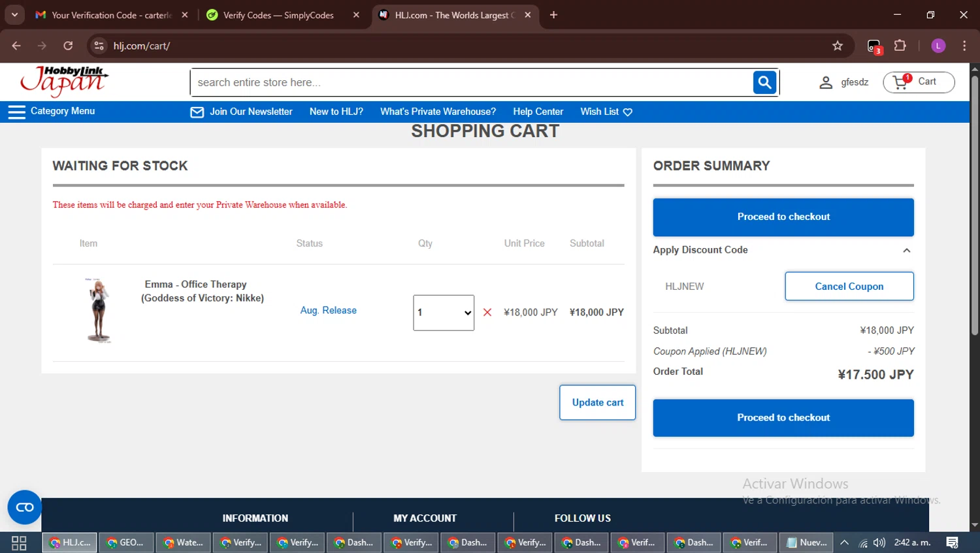Viewport: 980px width, 553px height.
Task: Open the Chrome extensions puzzle icon
Action: point(900,46)
